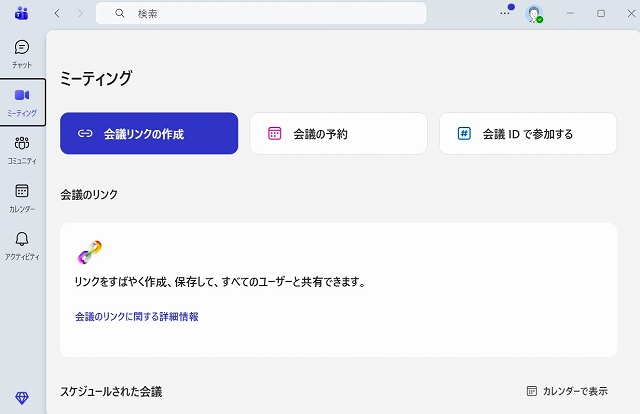Go to the カレンダー sidebar icon
The width and height of the screenshot is (640, 414).
[x=22, y=197]
